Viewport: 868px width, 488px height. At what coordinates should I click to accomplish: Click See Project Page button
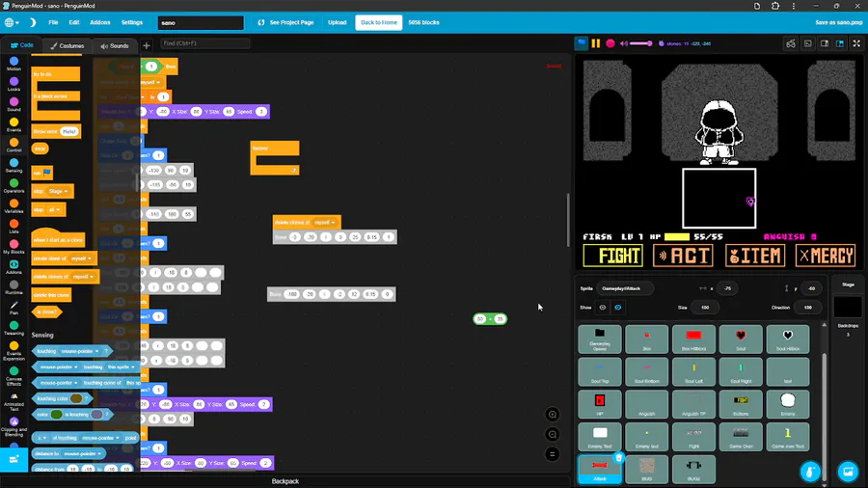click(x=286, y=23)
